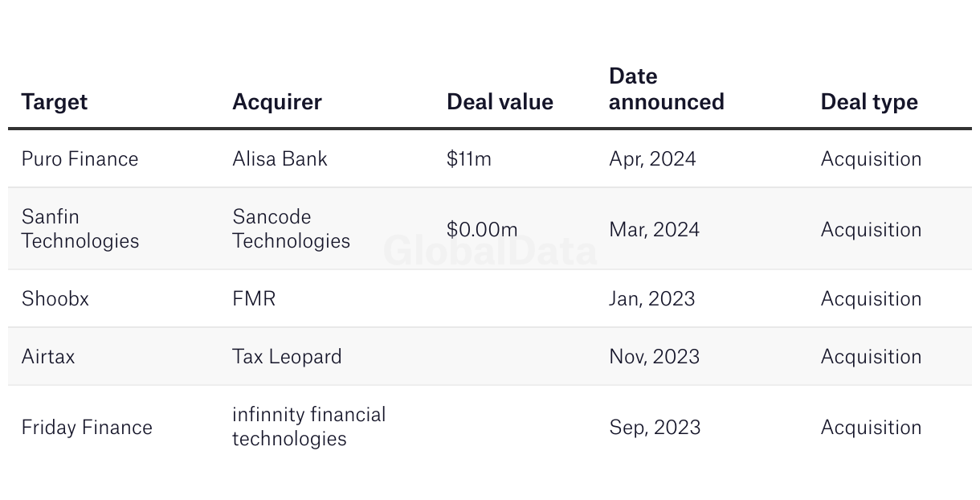This screenshot has height=500, width=980.
Task: Click the $11m deal value
Action: (x=469, y=159)
